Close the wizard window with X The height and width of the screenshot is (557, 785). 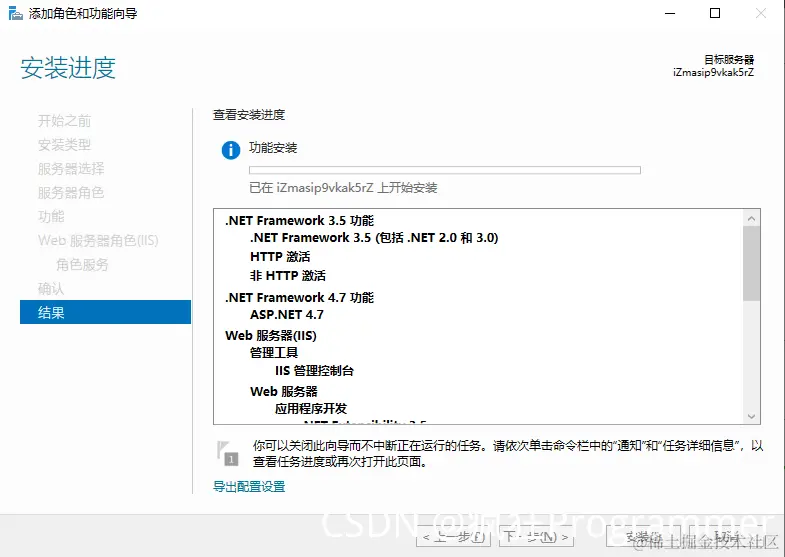pyautogui.click(x=760, y=14)
